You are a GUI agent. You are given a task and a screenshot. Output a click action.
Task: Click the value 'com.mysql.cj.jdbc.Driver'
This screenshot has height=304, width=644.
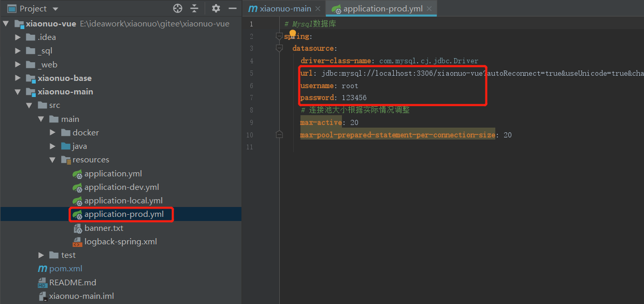[x=429, y=61]
